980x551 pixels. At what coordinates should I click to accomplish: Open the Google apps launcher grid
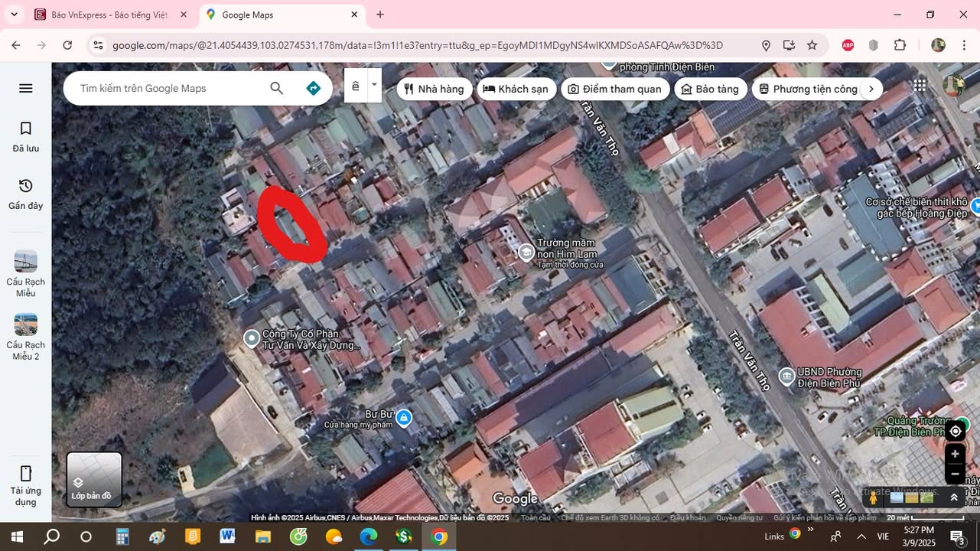920,85
